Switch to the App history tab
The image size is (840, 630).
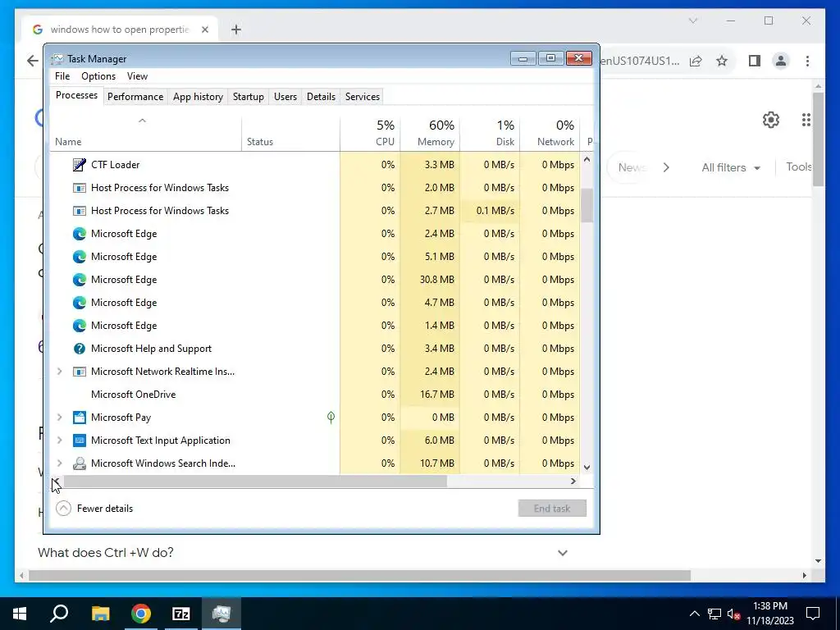click(198, 97)
